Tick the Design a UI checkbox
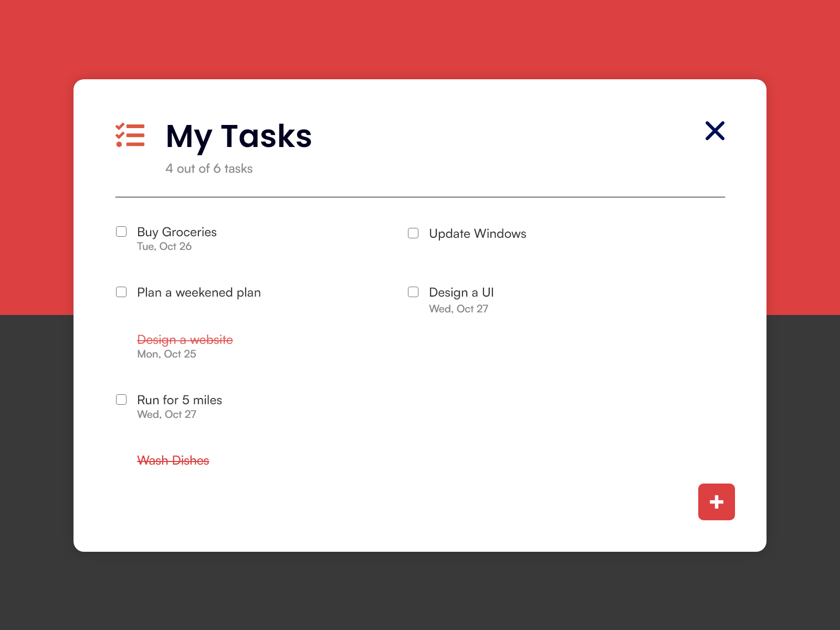The image size is (840, 630). 413,292
